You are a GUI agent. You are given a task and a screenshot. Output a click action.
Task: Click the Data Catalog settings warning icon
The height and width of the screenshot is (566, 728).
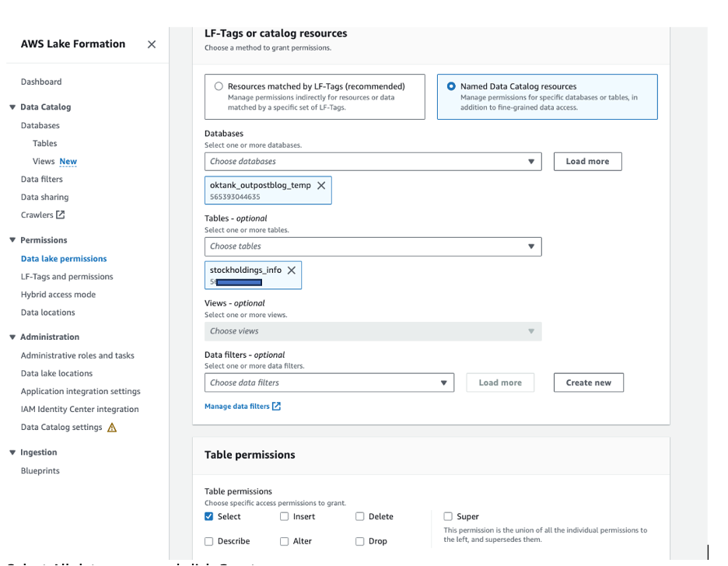point(112,428)
